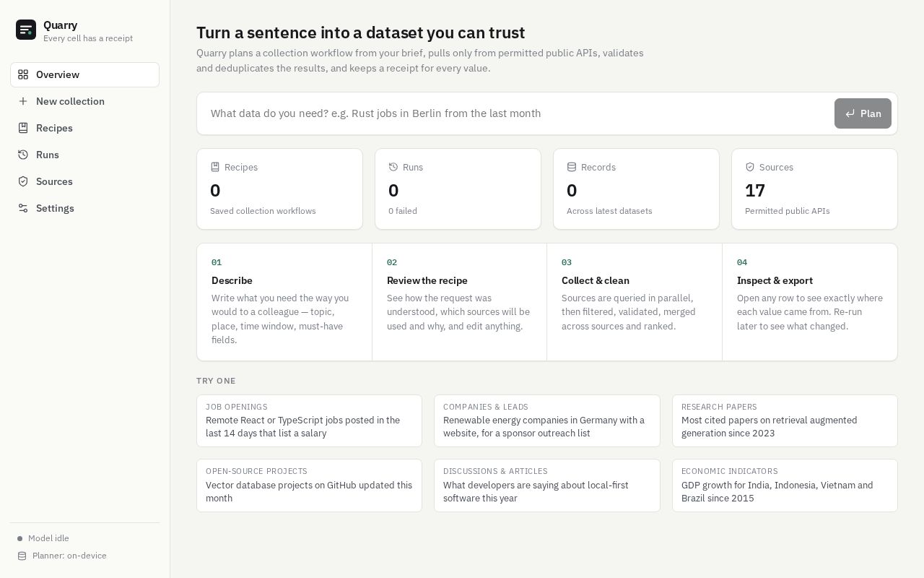Screen dimensions: 924x578
Task: Click the 'Model idle' status text
Action: (48, 538)
